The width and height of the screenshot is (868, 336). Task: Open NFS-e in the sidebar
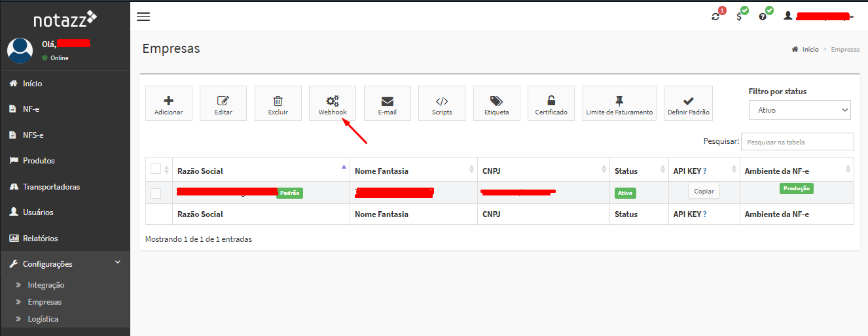tap(65, 135)
